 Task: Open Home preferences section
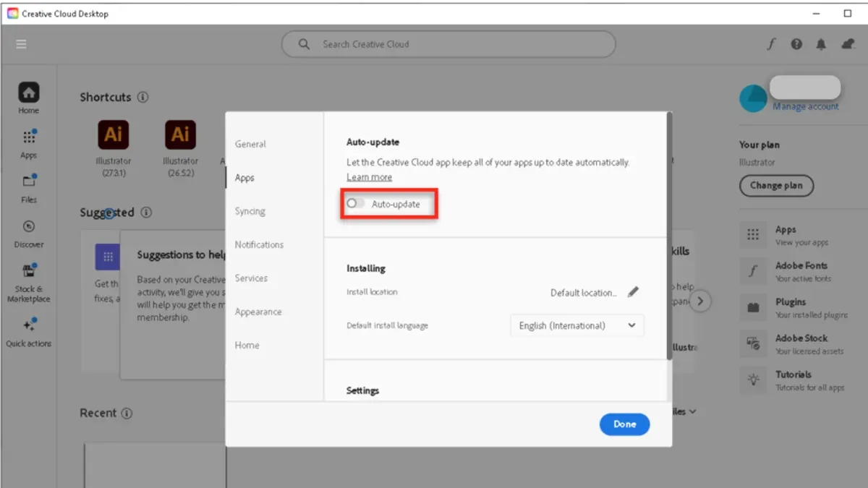tap(247, 345)
